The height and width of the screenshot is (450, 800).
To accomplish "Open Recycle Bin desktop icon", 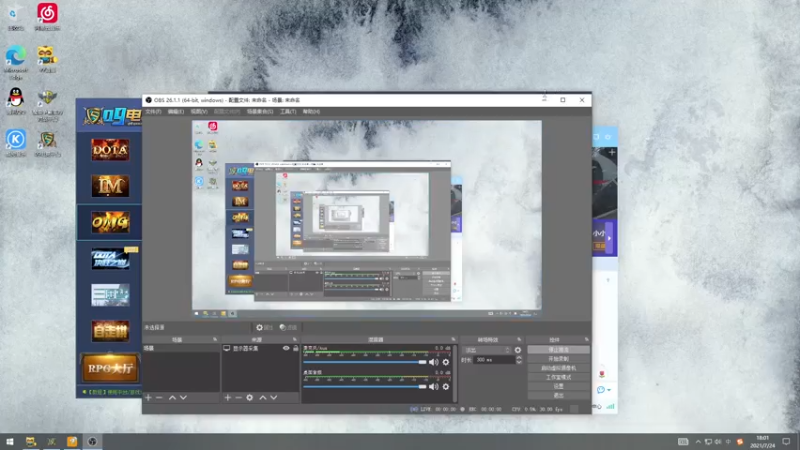I will click(x=16, y=16).
